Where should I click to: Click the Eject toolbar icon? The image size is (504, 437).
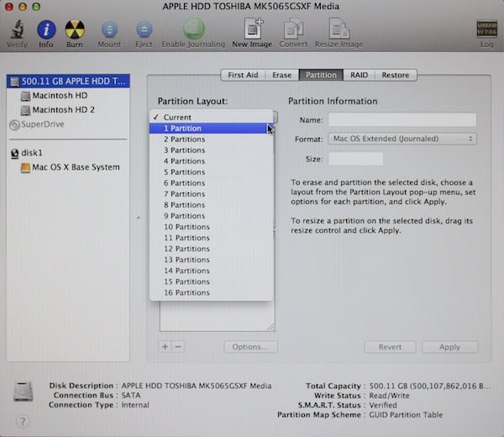[x=144, y=29]
